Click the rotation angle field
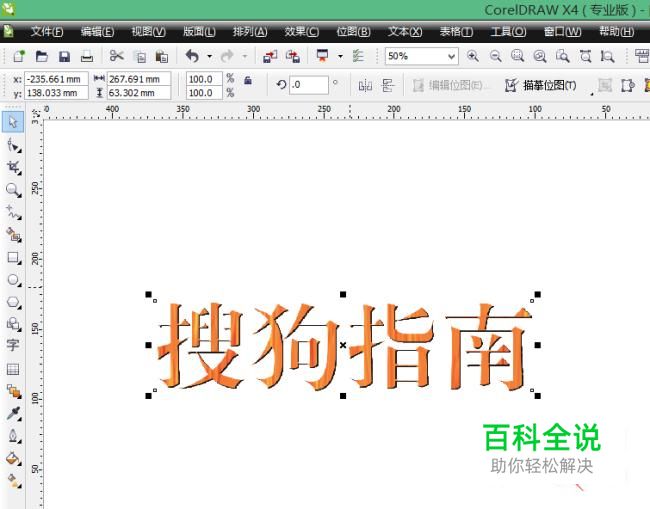 (309, 85)
